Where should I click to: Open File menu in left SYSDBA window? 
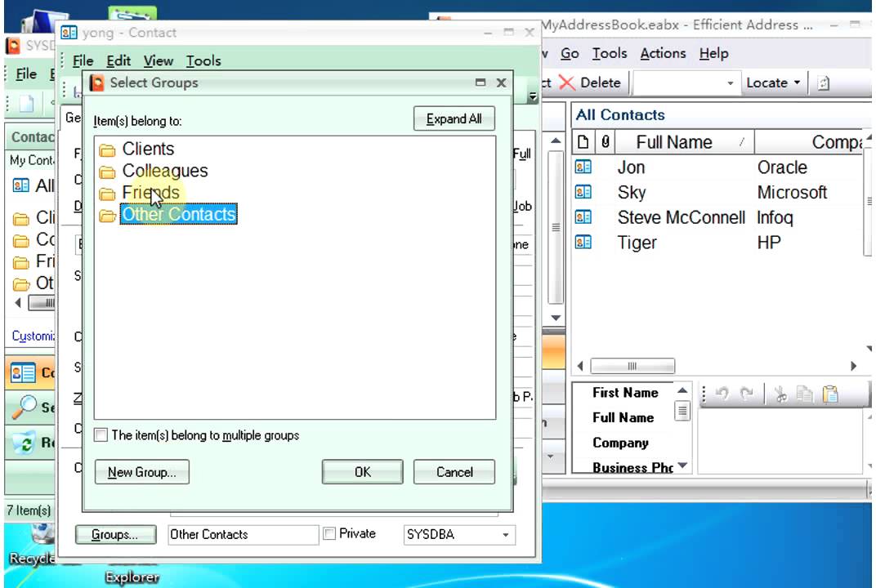point(25,74)
